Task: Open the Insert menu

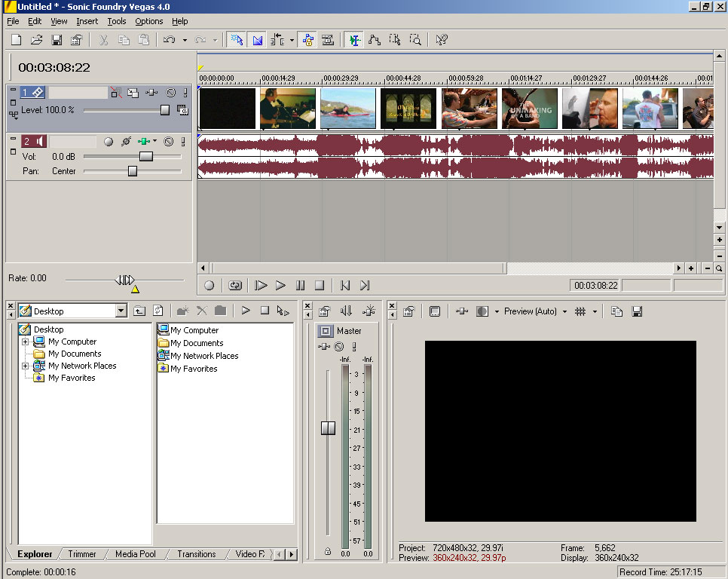Action: 87,21
